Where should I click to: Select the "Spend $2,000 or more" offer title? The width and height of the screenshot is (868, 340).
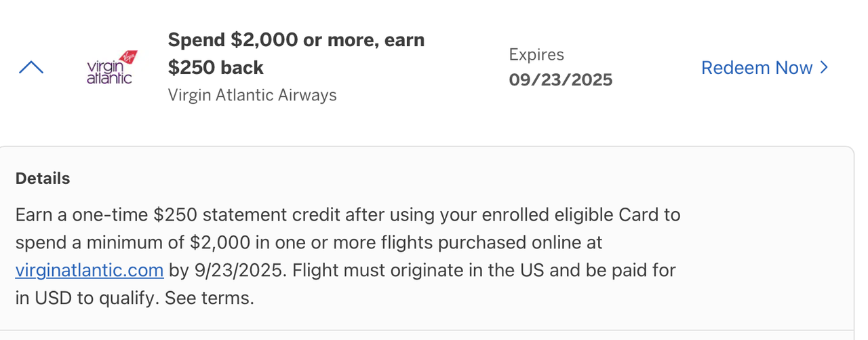296,40
